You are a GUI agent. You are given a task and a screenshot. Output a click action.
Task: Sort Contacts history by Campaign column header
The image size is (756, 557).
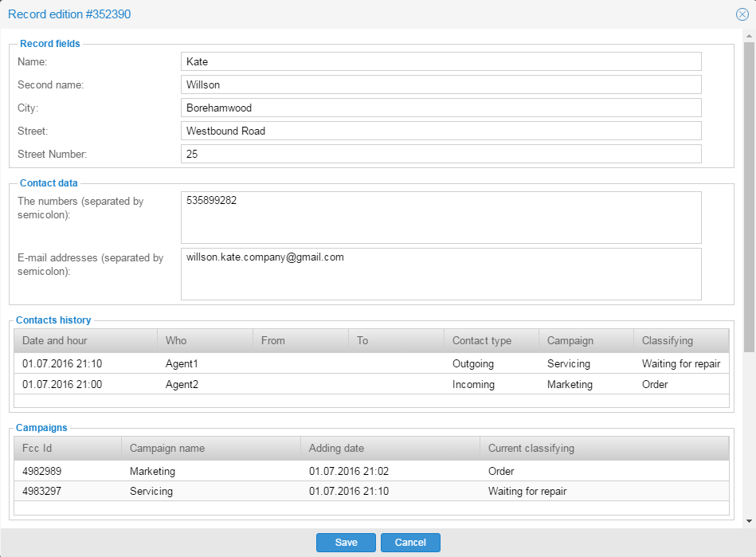[586, 340]
